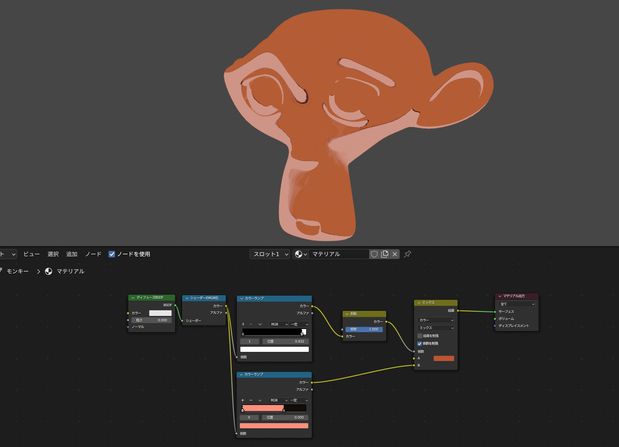The image size is (619, 447).
Task: Collapse the upper Color Ramp node
Action: [x=242, y=299]
